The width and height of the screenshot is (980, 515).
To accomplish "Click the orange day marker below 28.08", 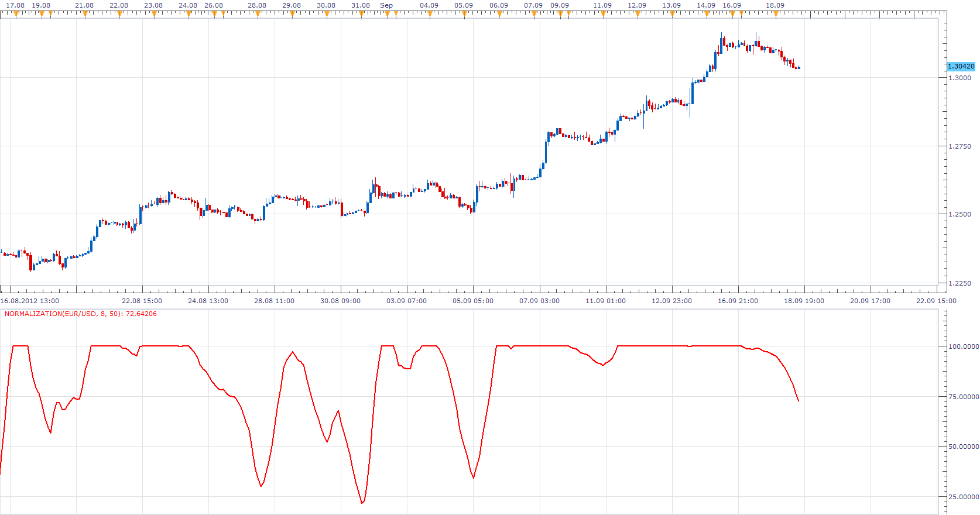I will click(x=258, y=14).
